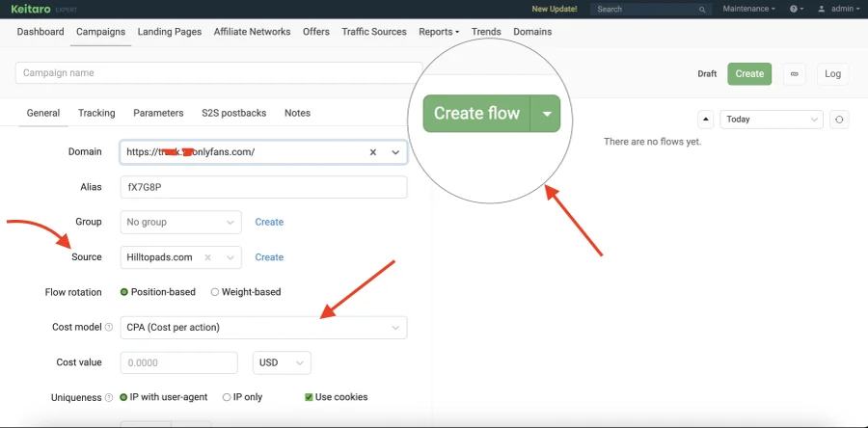Screen dimensions: 868x428
Task: Open the Today date range dropdown
Action: pyautogui.click(x=770, y=120)
